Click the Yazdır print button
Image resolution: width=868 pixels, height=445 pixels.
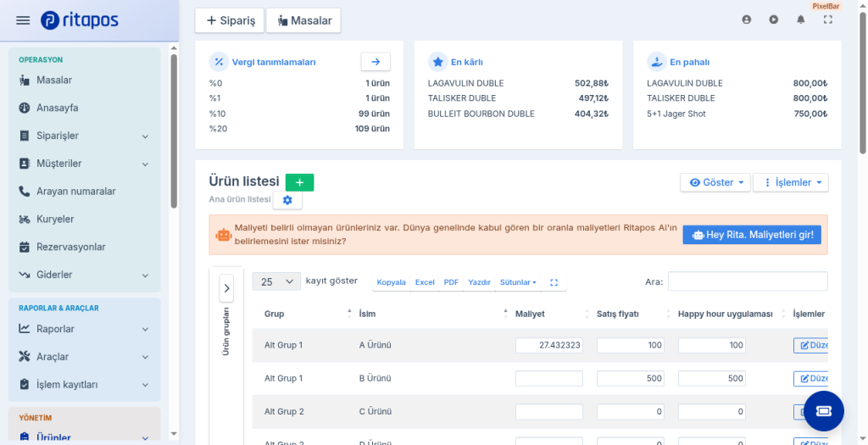pyautogui.click(x=480, y=282)
